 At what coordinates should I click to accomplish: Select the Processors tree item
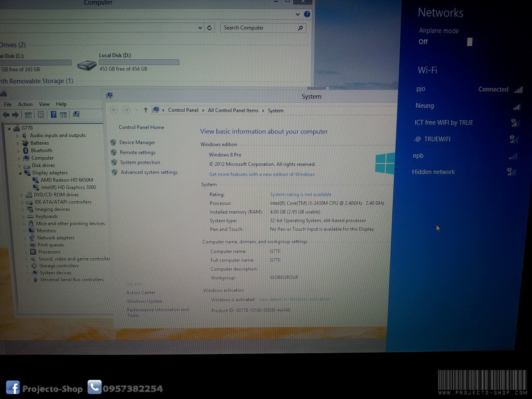pyautogui.click(x=49, y=252)
